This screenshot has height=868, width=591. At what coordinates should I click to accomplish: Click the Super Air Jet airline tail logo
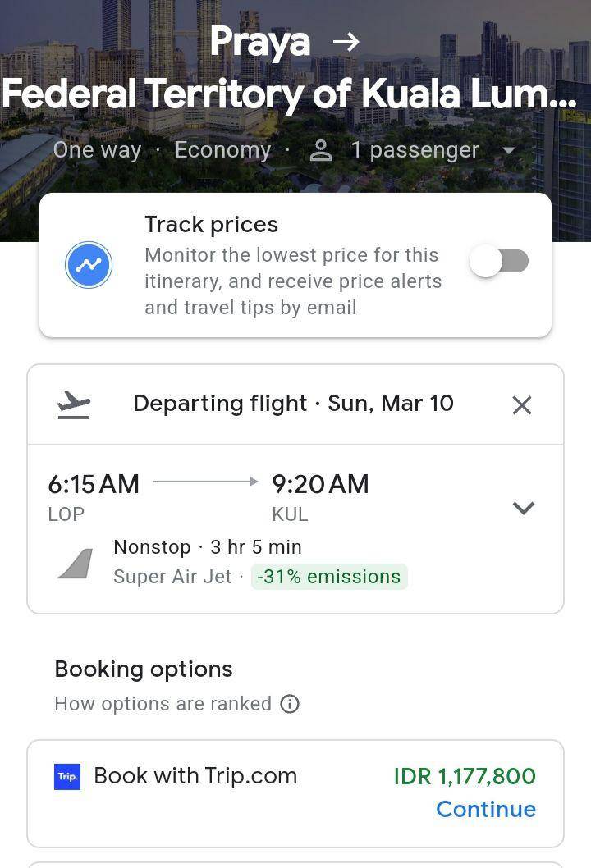(x=76, y=564)
